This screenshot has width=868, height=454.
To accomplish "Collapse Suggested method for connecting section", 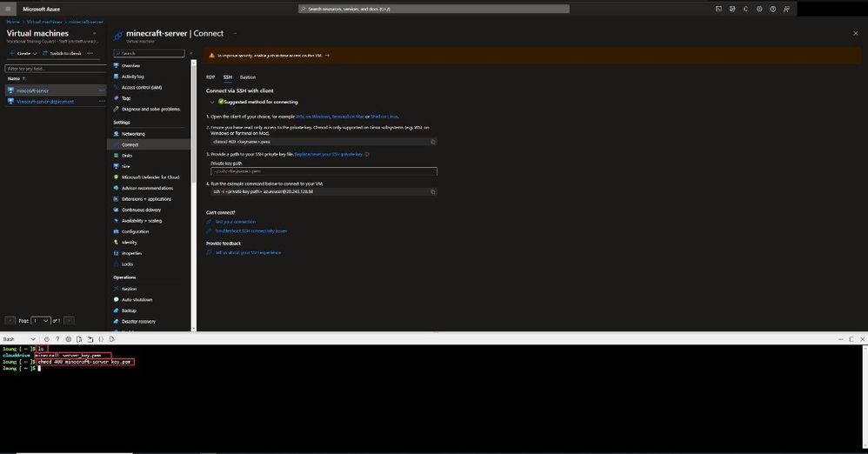I will (212, 102).
